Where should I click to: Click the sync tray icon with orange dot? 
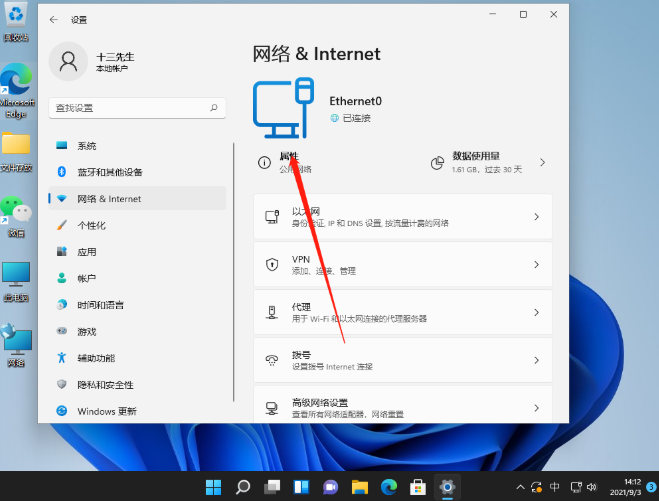537,487
